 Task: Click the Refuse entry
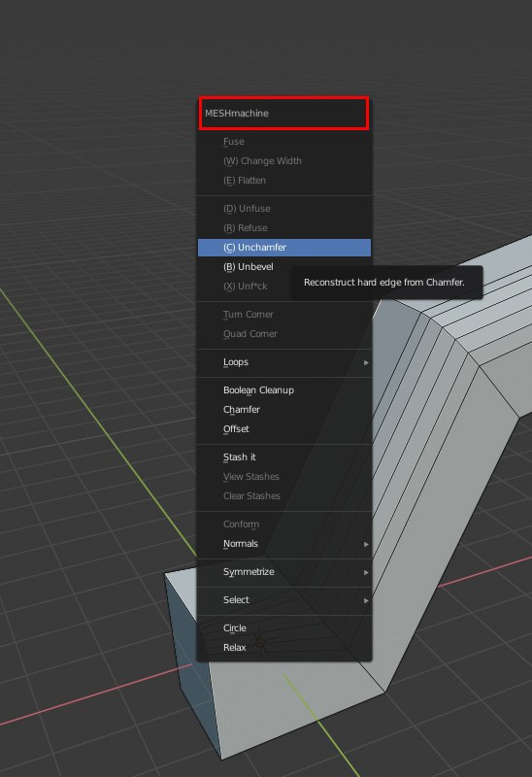(284, 228)
